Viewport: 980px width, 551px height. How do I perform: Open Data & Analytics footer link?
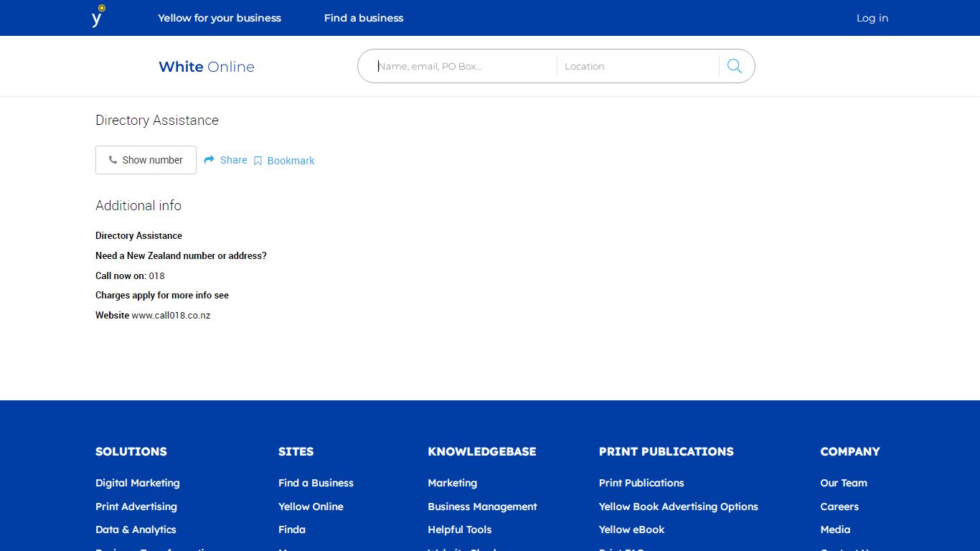tap(136, 529)
